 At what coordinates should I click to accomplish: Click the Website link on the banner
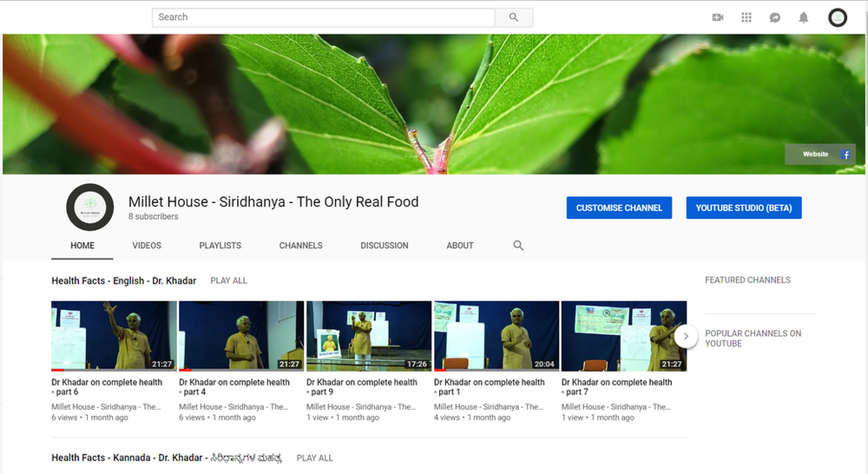pyautogui.click(x=815, y=154)
